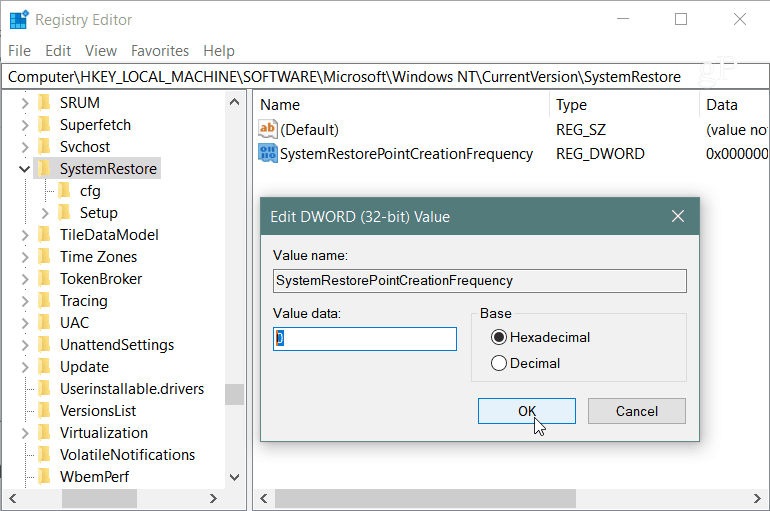Expand the Svchost tree node
The height and width of the screenshot is (511, 770).
(x=25, y=147)
